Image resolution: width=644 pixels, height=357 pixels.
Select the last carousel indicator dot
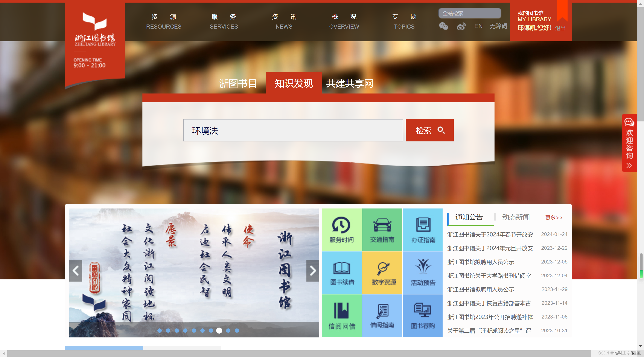(237, 331)
